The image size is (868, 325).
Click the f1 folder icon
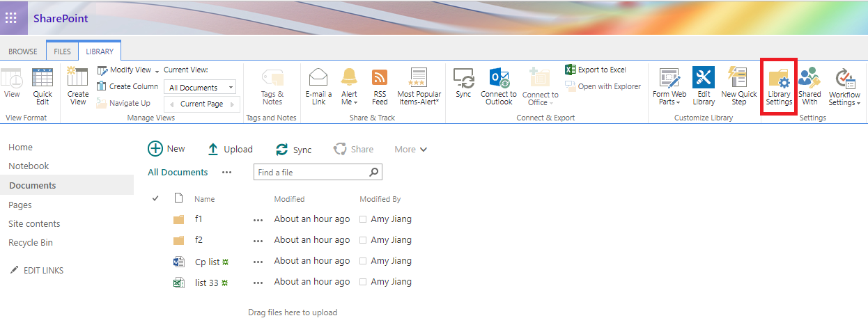click(179, 219)
